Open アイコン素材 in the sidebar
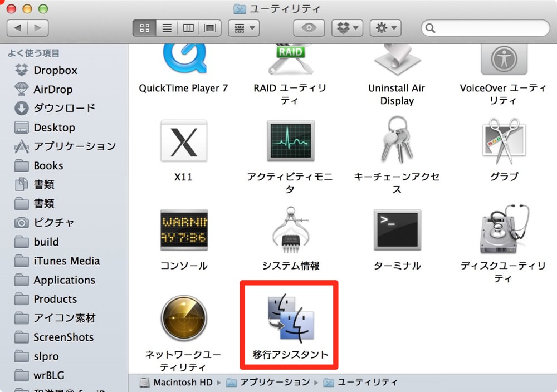Image resolution: width=557 pixels, height=392 pixels. 64,318
